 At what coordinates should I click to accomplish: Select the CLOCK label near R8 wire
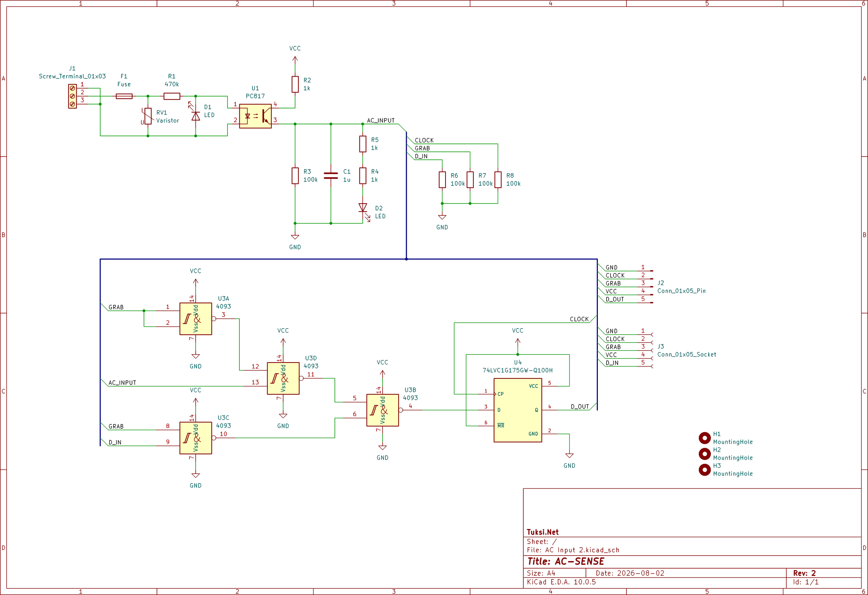[x=424, y=140]
